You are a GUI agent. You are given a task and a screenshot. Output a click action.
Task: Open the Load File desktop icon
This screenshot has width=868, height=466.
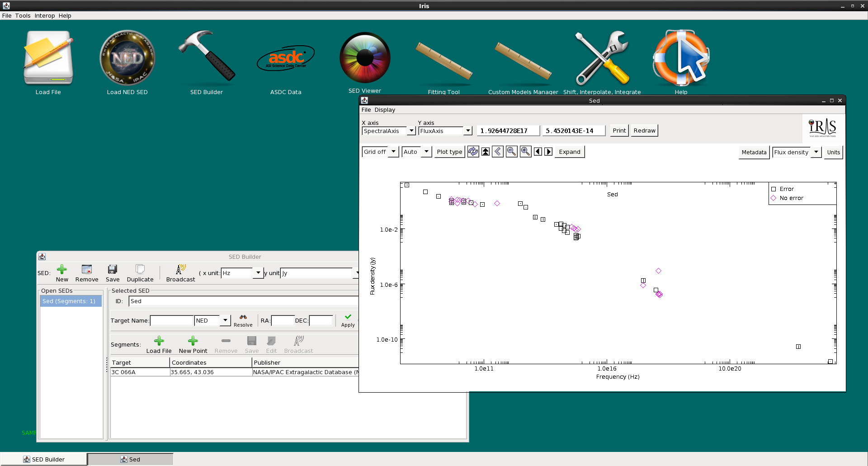pyautogui.click(x=48, y=58)
